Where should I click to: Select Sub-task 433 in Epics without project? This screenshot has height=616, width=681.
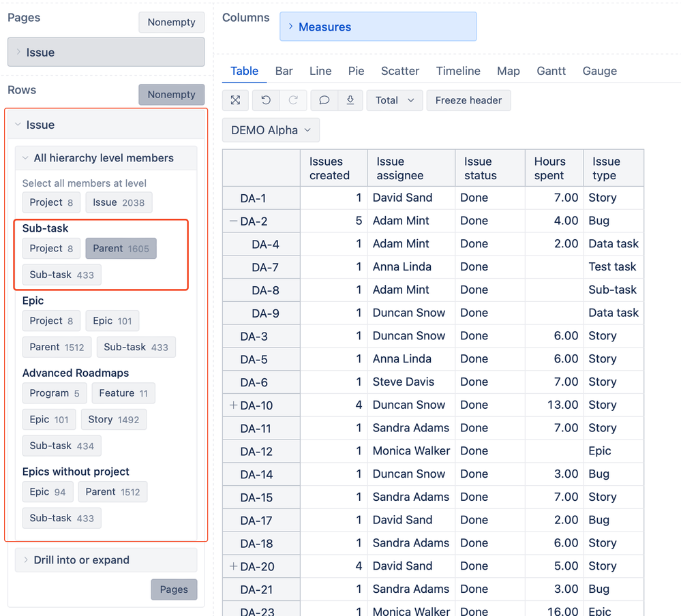61,519
